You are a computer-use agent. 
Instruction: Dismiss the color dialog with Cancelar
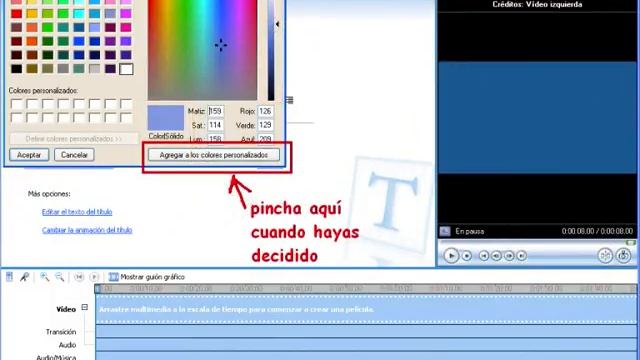coord(74,155)
